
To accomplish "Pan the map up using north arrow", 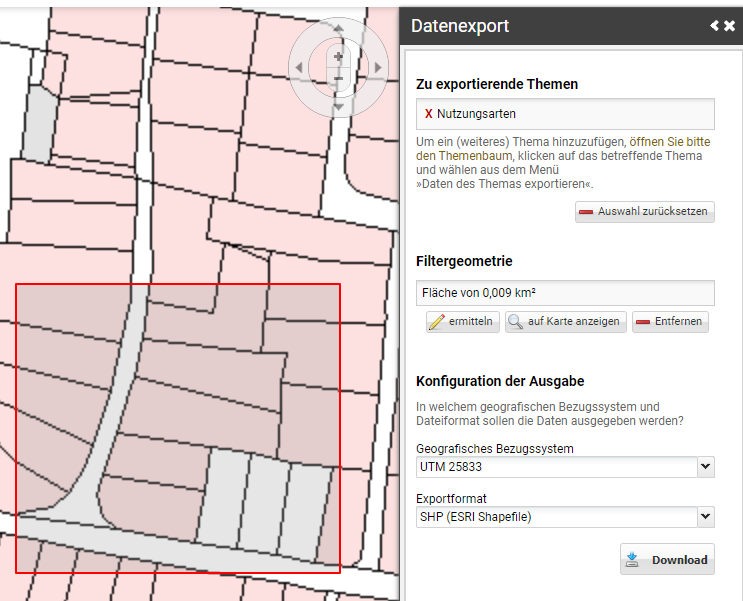I will coord(338,28).
